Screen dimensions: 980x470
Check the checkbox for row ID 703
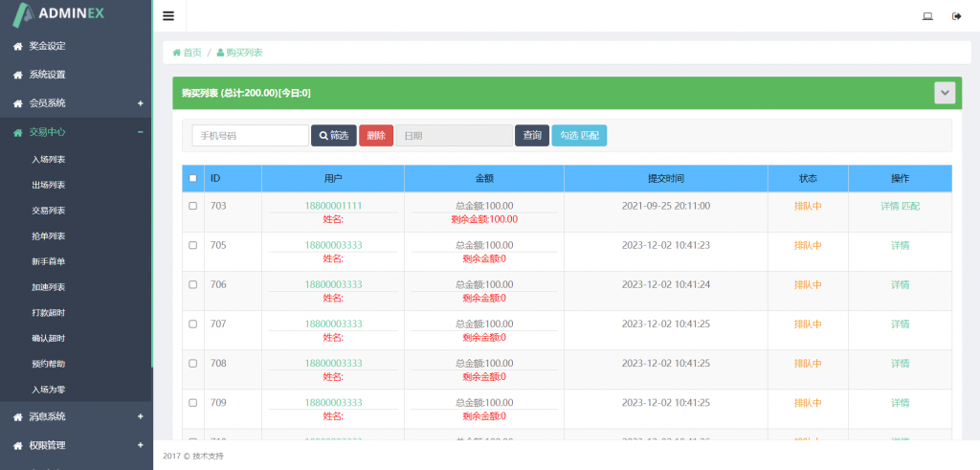(x=193, y=206)
